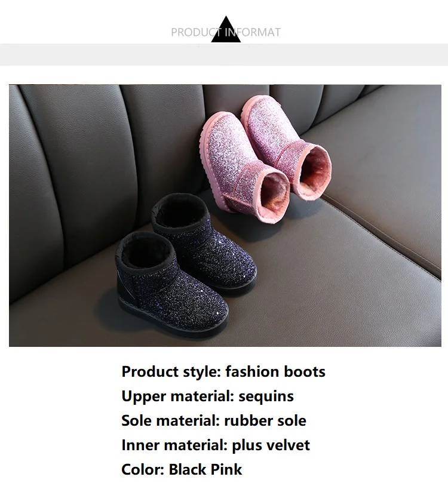
Task: Click the 'Color:' label text
Action: pyautogui.click(x=143, y=469)
